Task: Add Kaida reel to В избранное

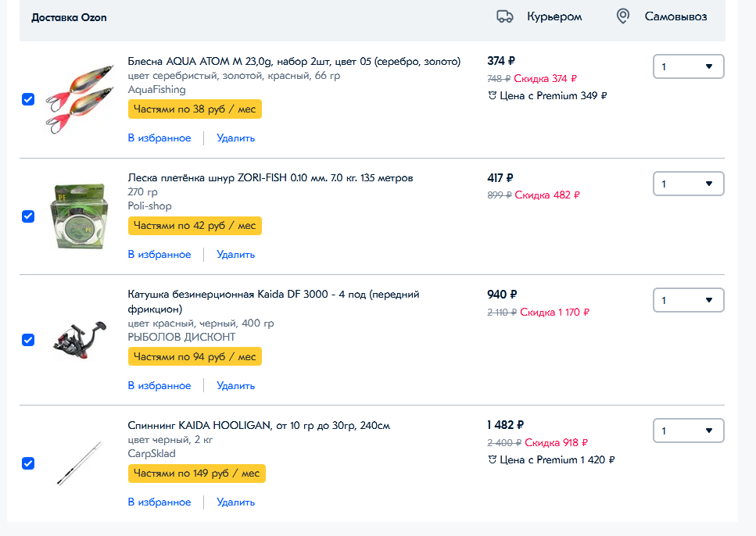Action: pos(159,386)
